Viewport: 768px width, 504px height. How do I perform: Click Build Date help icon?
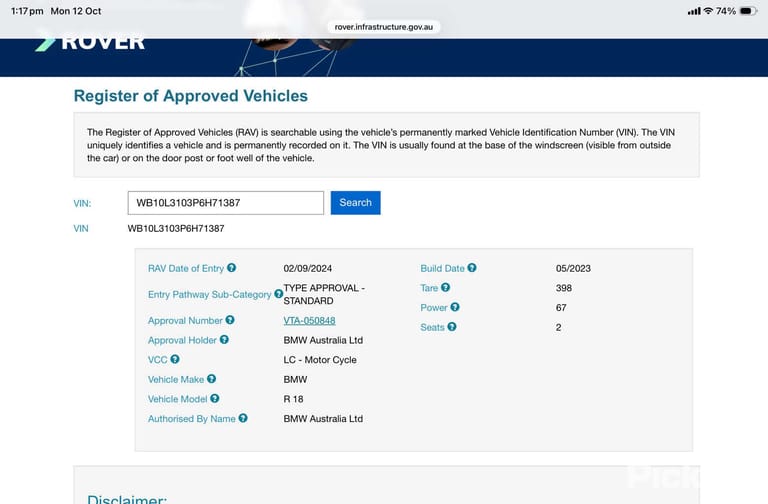point(472,268)
